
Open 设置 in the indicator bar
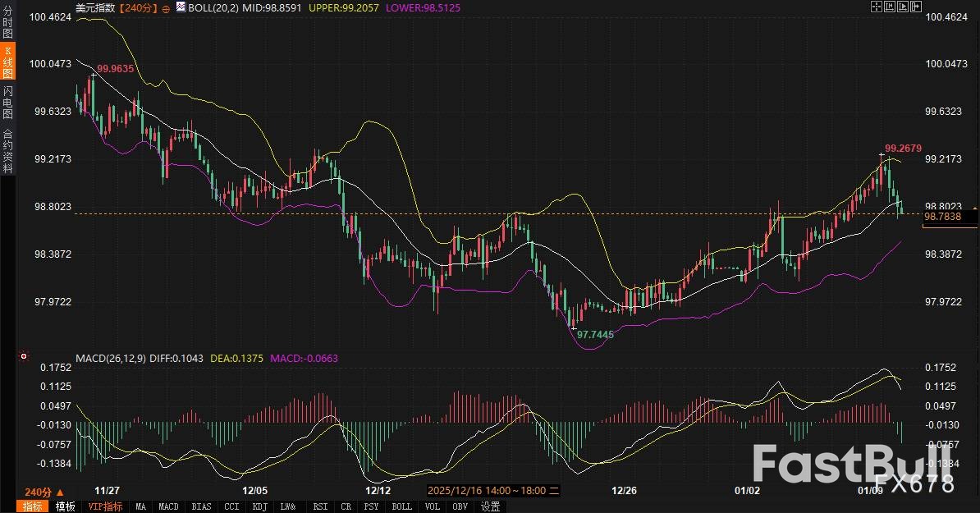coord(490,506)
